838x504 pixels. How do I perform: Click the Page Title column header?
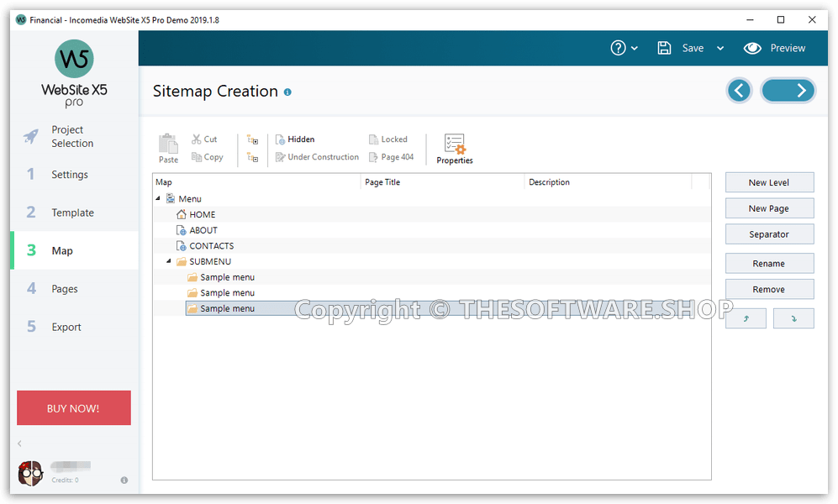(442, 182)
